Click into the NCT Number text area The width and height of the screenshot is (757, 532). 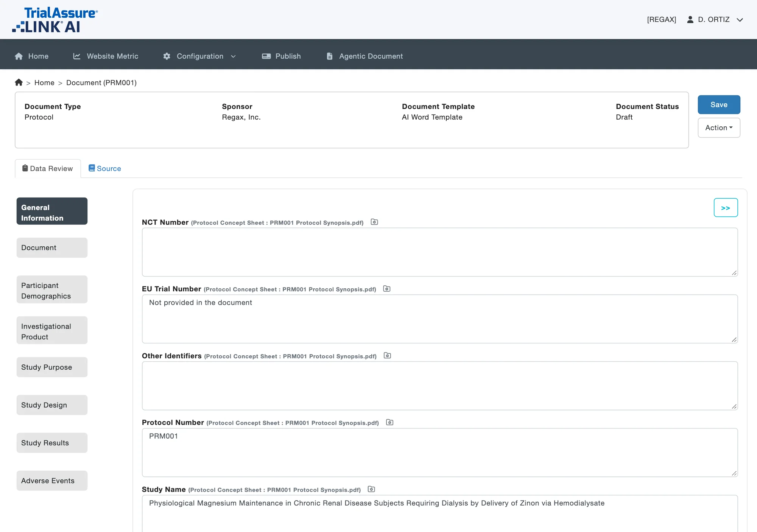(440, 252)
